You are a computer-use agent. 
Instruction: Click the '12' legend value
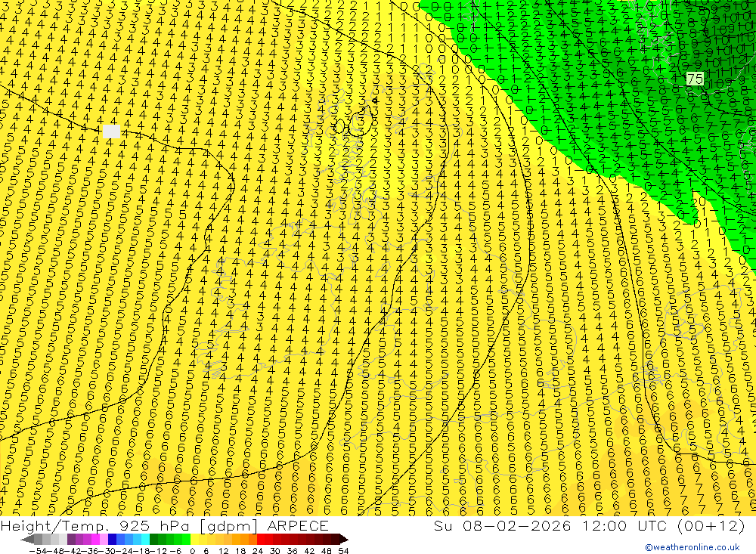pyautogui.click(x=223, y=551)
